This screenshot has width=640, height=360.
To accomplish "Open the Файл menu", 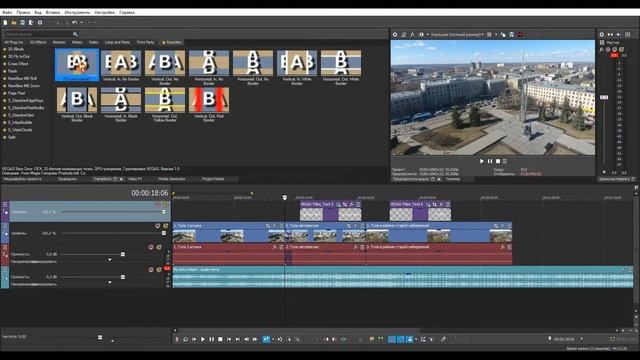I will click(7, 13).
